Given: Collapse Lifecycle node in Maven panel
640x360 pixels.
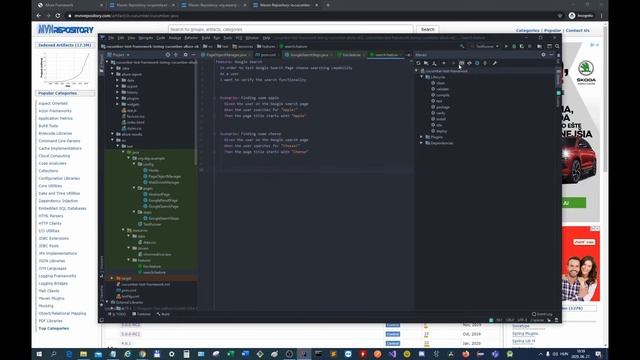Looking at the screenshot, I should pyautogui.click(x=422, y=77).
